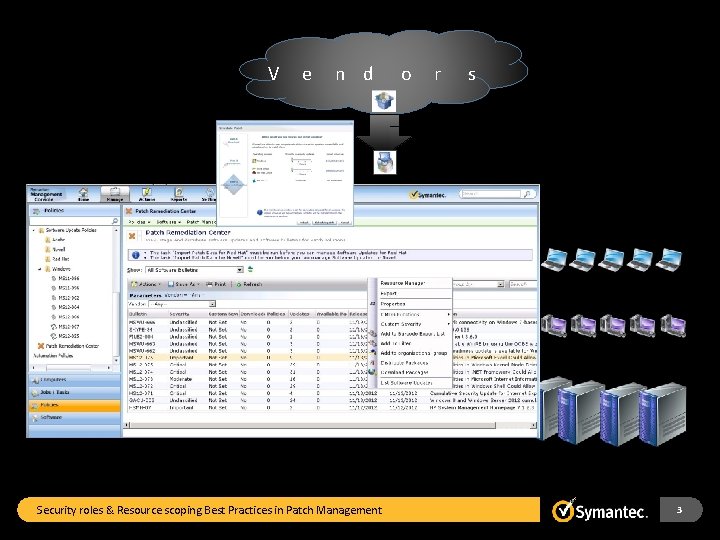
Task: Click the Bulletin column header
Action: click(x=148, y=314)
